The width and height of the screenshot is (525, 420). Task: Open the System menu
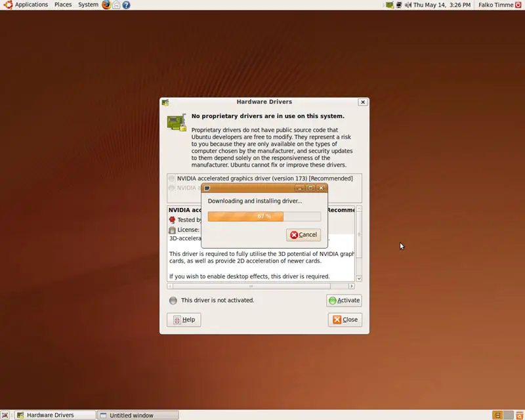[88, 5]
